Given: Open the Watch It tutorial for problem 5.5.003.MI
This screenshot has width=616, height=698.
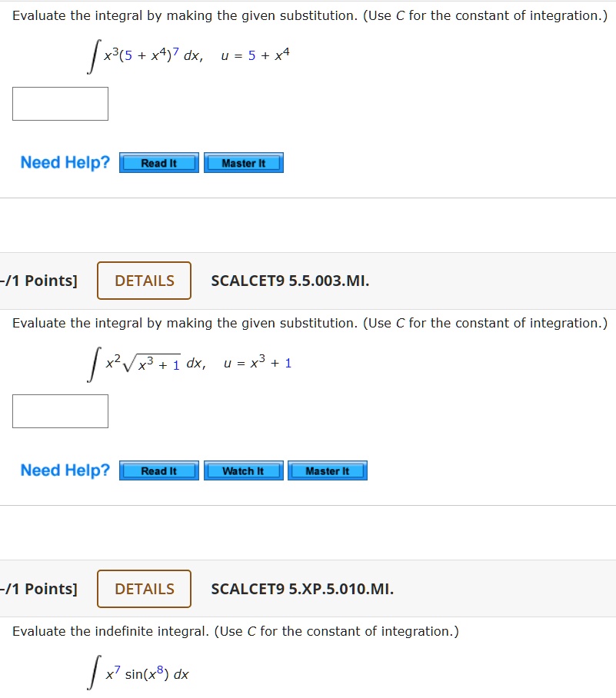Looking at the screenshot, I should (x=243, y=470).
